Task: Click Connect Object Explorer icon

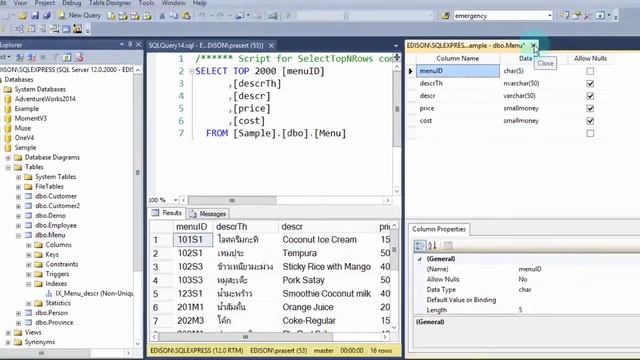Action: pyautogui.click(x=20, y=58)
